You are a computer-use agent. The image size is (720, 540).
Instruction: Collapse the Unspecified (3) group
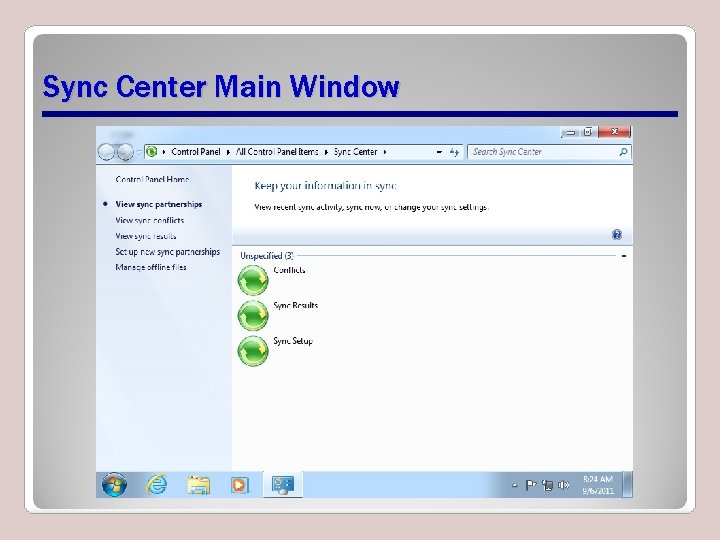(624, 256)
